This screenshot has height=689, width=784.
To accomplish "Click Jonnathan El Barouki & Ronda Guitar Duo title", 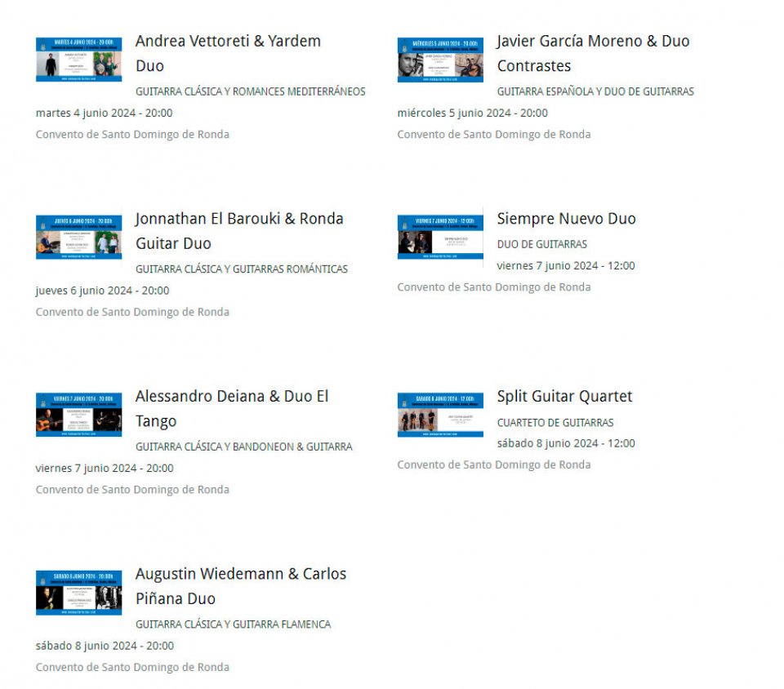I will [x=239, y=220].
